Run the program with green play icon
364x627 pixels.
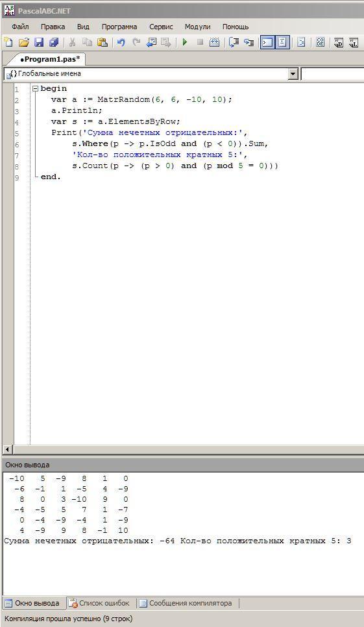coord(185,42)
